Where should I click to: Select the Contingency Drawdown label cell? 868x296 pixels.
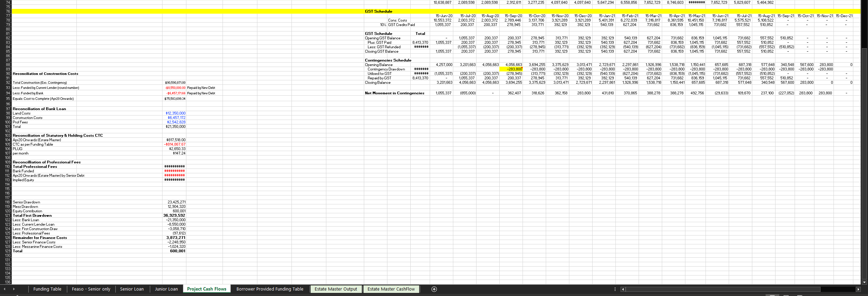click(x=386, y=69)
